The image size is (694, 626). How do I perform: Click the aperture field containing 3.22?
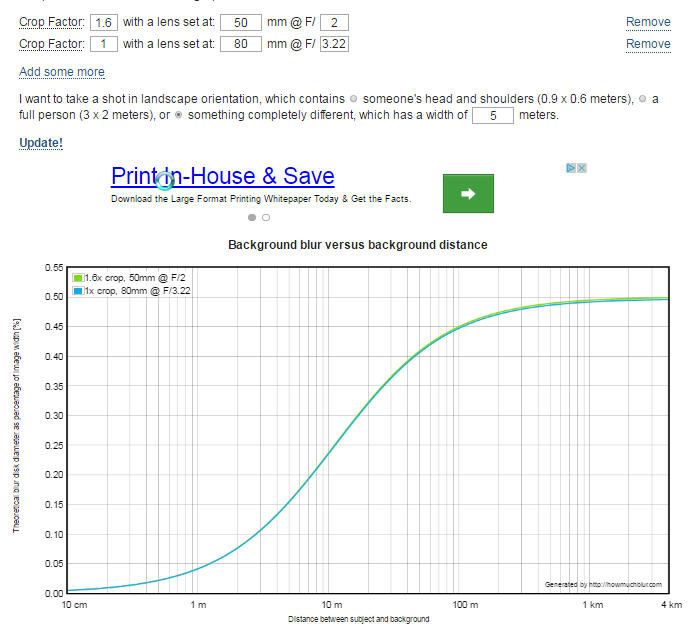334,44
